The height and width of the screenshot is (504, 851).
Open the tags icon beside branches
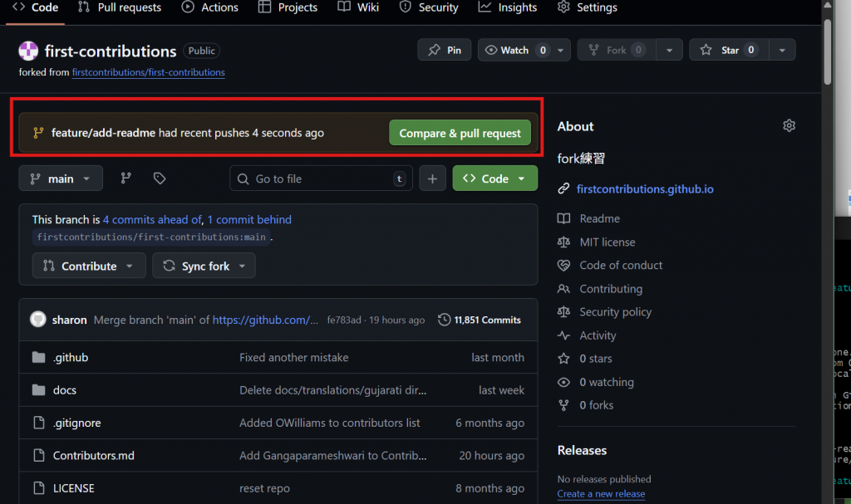pos(159,178)
